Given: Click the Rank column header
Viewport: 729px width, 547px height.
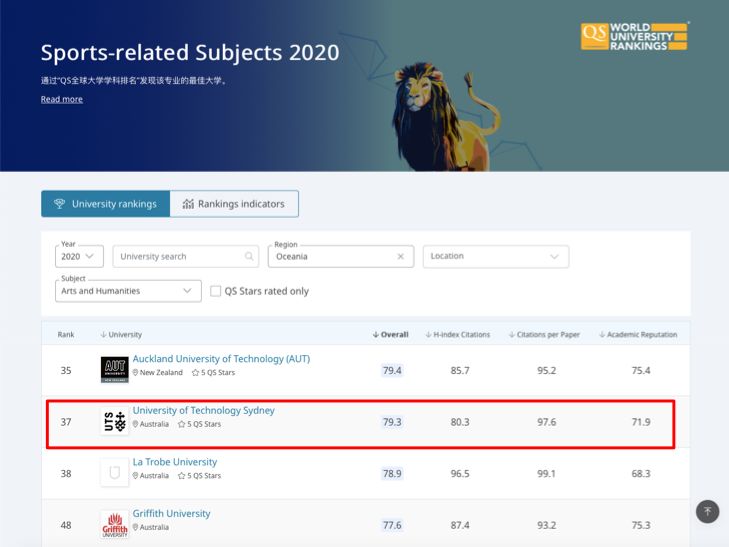Looking at the screenshot, I should click(66, 335).
